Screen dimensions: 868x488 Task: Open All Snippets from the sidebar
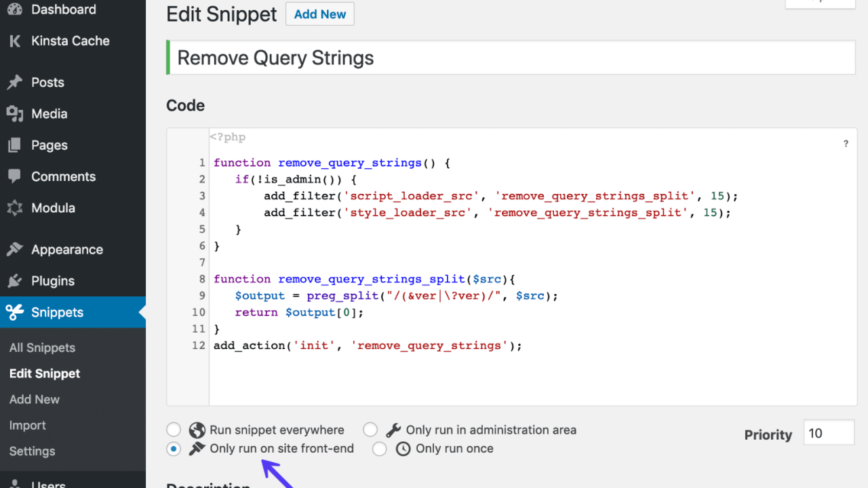(42, 348)
